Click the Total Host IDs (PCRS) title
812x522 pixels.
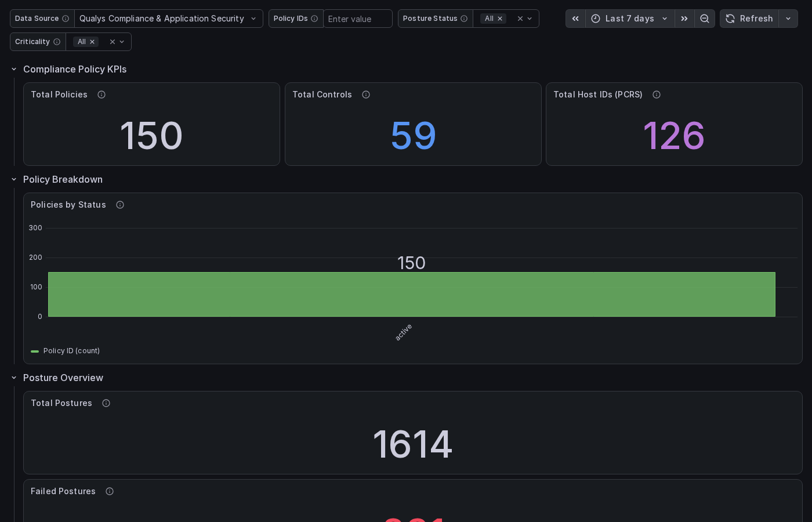coord(598,95)
